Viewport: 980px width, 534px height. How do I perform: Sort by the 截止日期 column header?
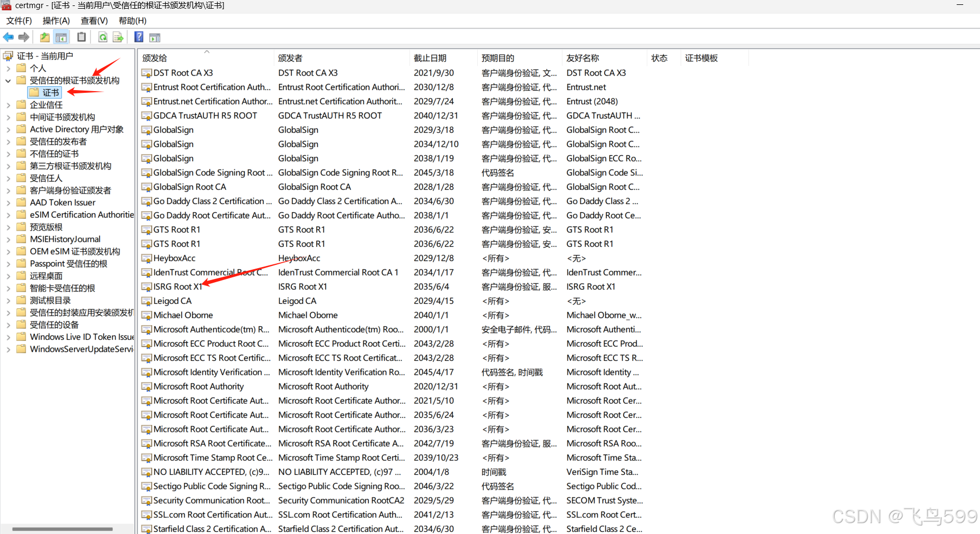[444, 58]
